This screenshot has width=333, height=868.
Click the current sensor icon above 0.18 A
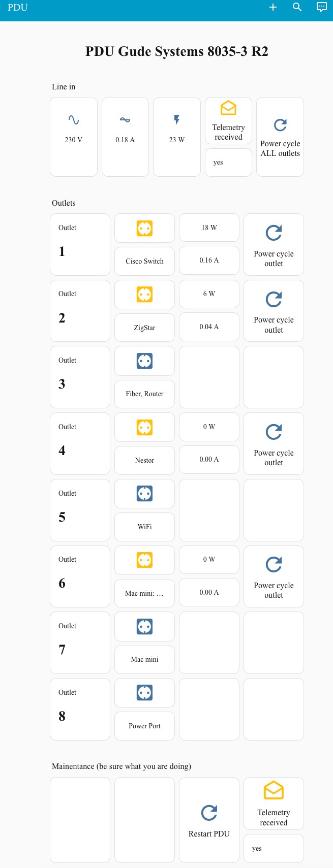(x=125, y=119)
